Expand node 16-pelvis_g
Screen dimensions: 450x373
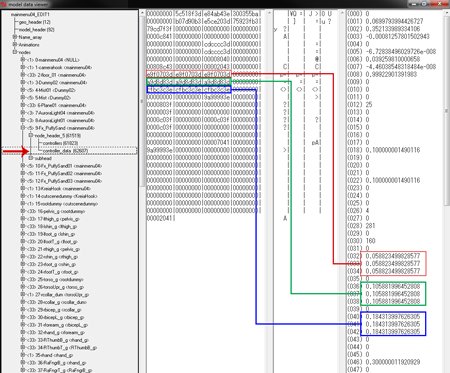23,211
